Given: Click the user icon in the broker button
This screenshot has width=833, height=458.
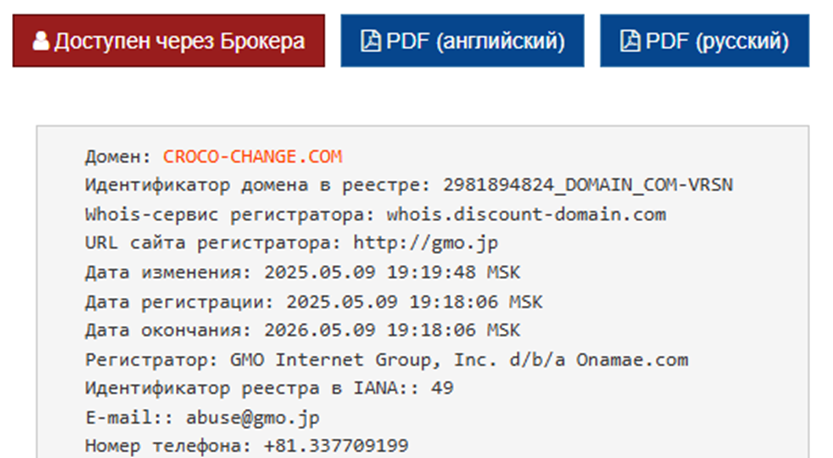Looking at the screenshot, I should [40, 41].
